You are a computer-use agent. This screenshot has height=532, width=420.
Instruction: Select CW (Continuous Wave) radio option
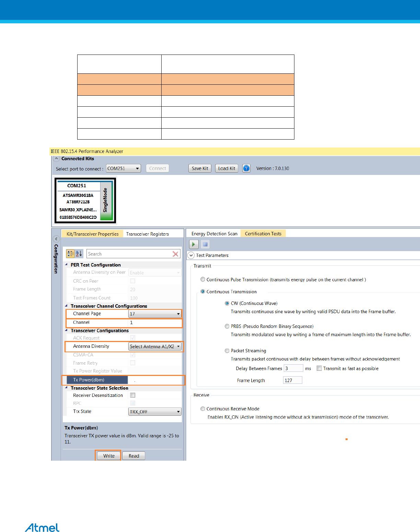(x=227, y=303)
